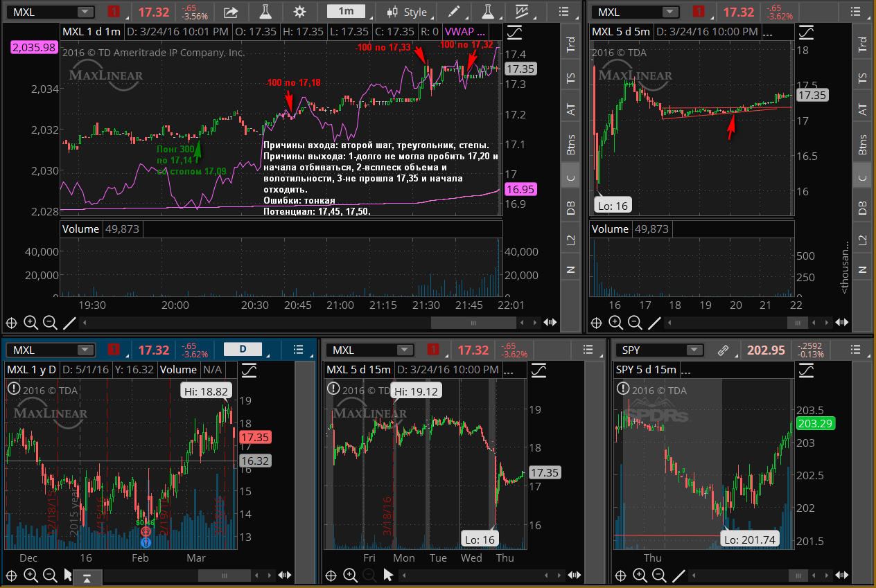Zoom out on the MXL 1m chart

pos(50,322)
